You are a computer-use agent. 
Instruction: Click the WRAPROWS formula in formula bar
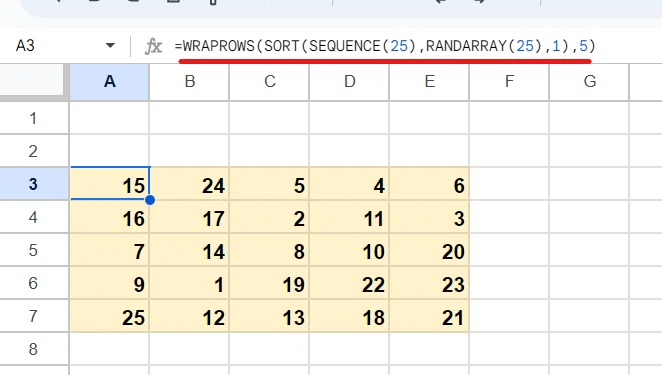pyautogui.click(x=385, y=46)
